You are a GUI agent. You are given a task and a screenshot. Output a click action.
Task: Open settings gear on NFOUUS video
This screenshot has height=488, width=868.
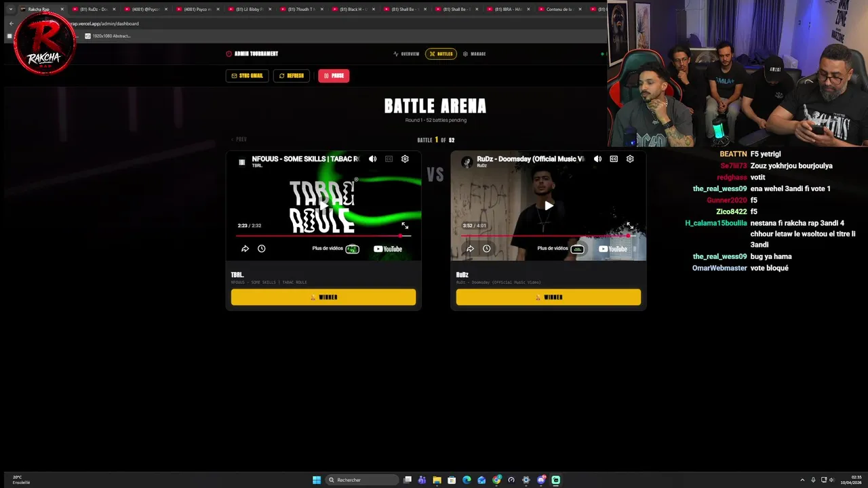click(405, 159)
